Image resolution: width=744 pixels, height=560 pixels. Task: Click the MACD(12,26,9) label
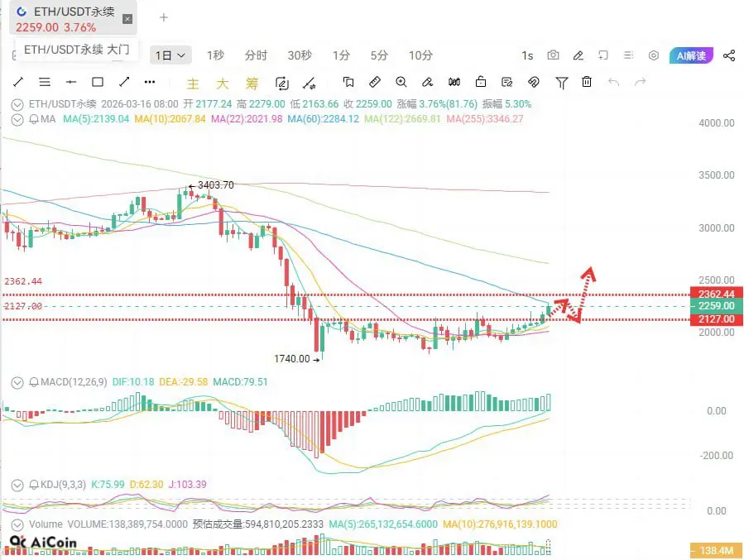[74, 382]
